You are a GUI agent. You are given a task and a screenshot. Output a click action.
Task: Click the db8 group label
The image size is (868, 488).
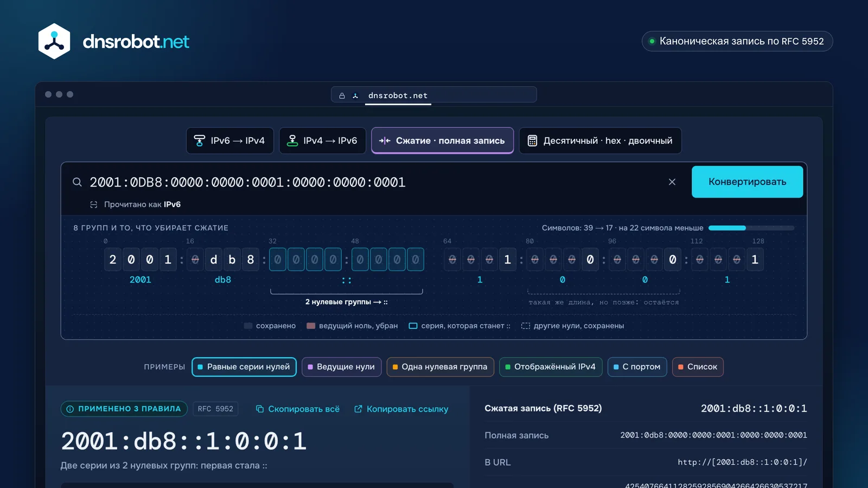(x=223, y=280)
